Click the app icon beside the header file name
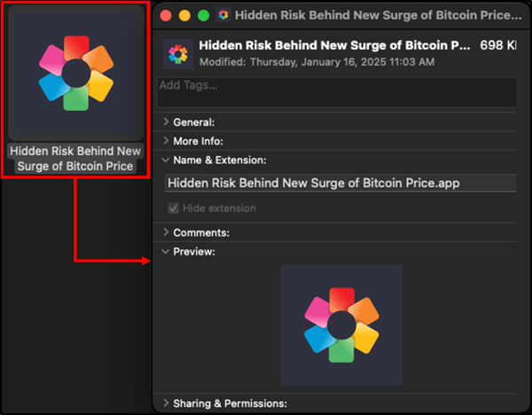The width and height of the screenshot is (532, 415). pos(178,54)
